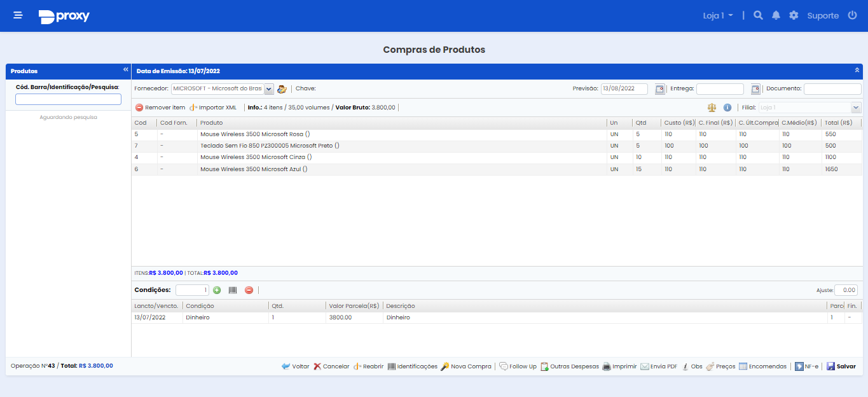868x397 pixels.
Task: Click Imprimir to print
Action: click(619, 366)
